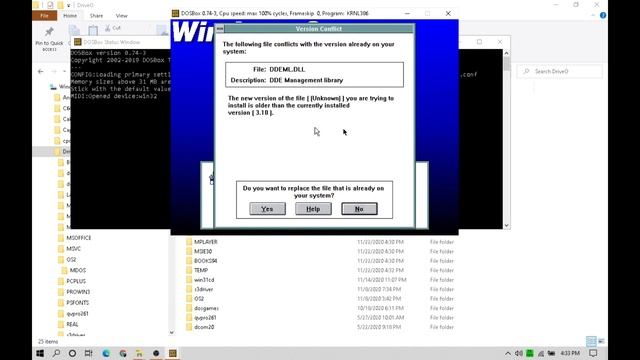Open network icon in system tray
This screenshot has width=640, height=360.
click(541, 353)
